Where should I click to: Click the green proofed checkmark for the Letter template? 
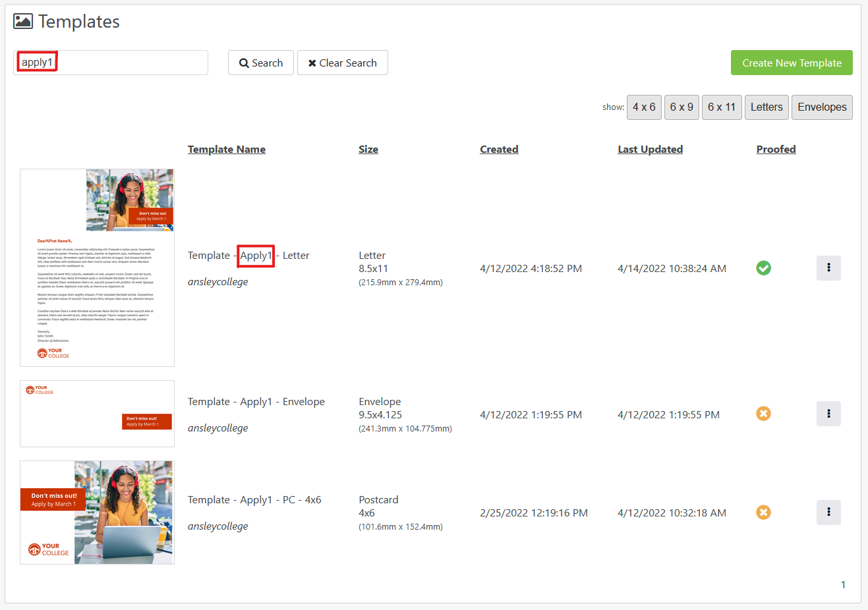tap(764, 268)
